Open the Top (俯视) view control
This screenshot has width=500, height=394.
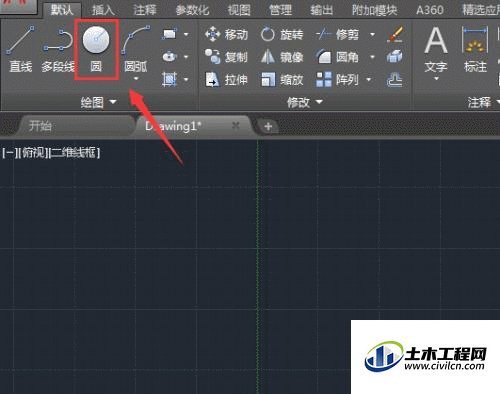pos(33,153)
